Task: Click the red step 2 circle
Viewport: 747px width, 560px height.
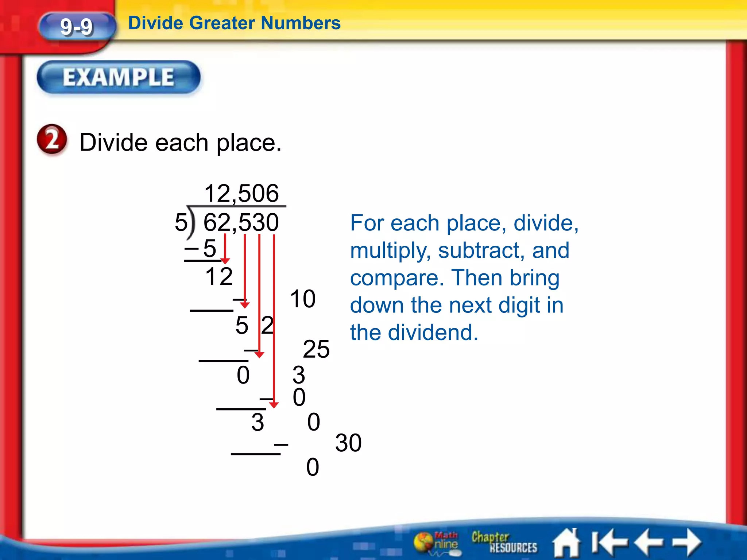Action: [52, 140]
